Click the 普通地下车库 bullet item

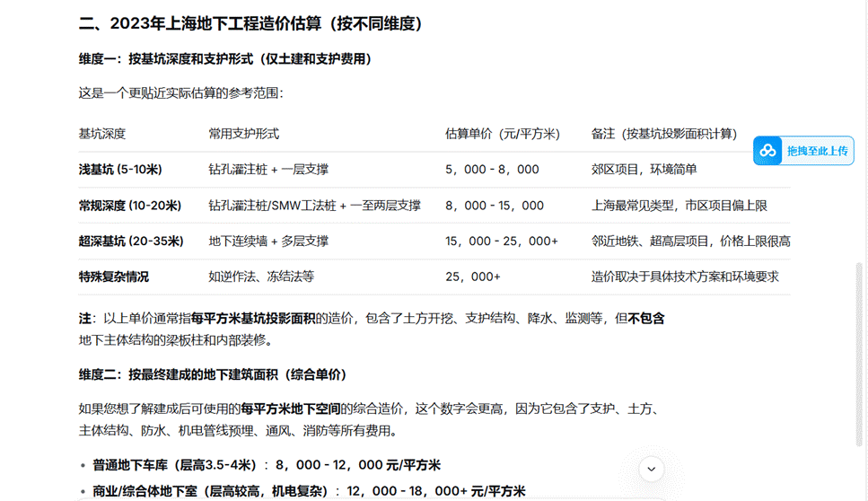pos(267,465)
